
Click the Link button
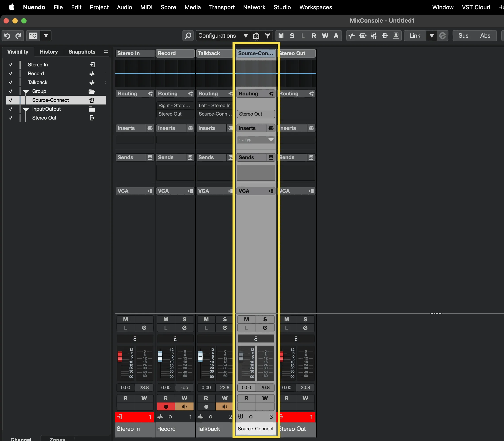(415, 36)
